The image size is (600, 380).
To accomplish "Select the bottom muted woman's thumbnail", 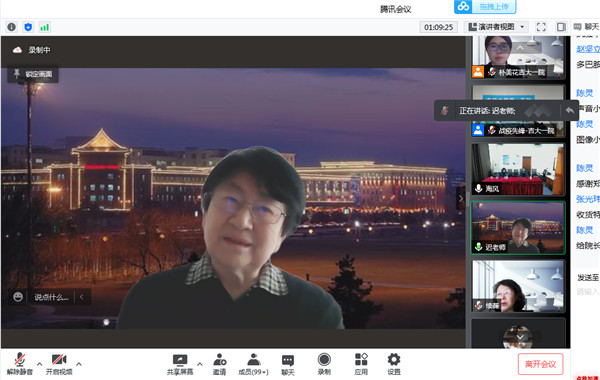I will [518, 286].
